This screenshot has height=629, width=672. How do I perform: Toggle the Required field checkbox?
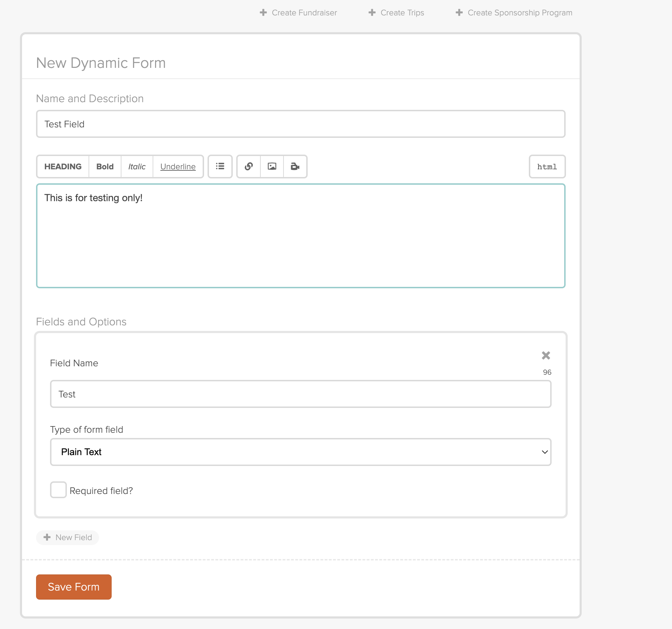coord(58,490)
